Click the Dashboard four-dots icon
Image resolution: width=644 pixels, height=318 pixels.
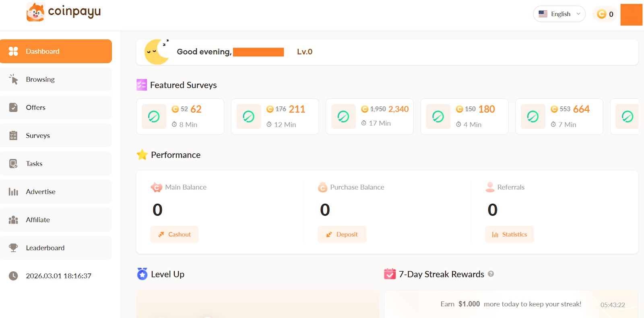[x=13, y=51]
